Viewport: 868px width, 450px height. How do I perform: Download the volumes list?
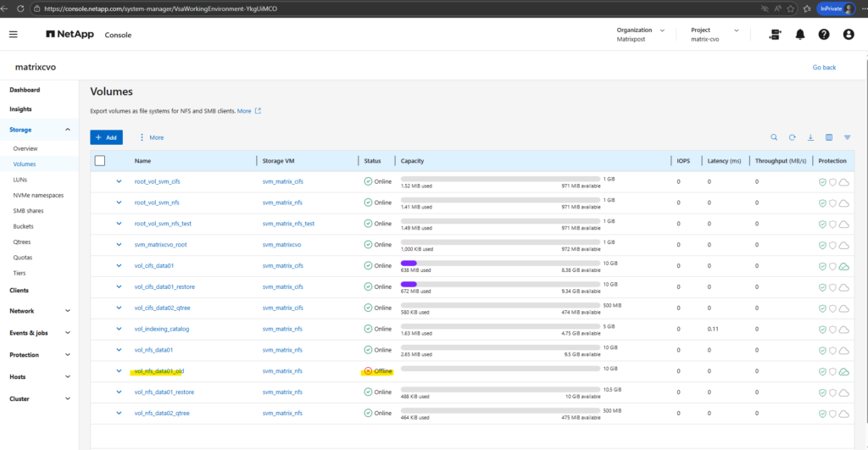(810, 137)
